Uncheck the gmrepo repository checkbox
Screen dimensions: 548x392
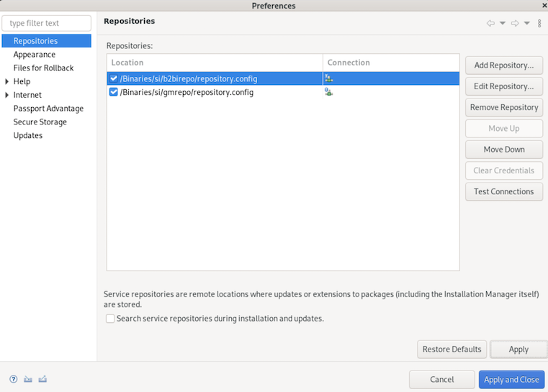pos(113,92)
